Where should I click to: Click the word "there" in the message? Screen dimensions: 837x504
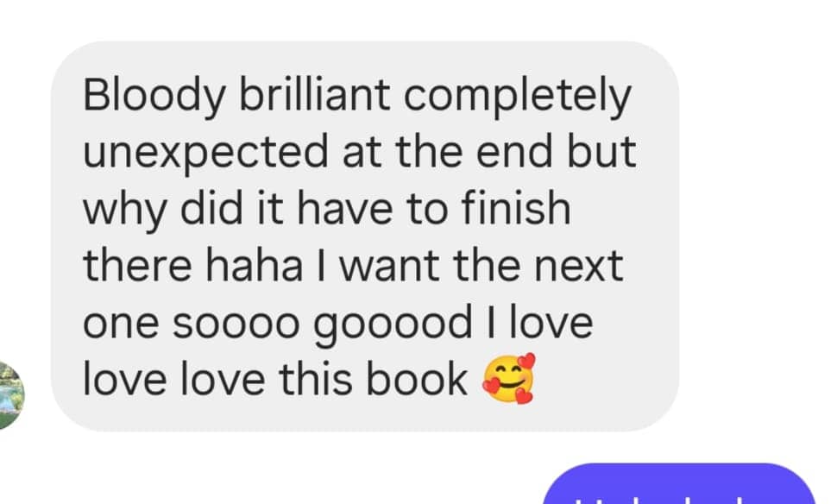pyautogui.click(x=138, y=265)
